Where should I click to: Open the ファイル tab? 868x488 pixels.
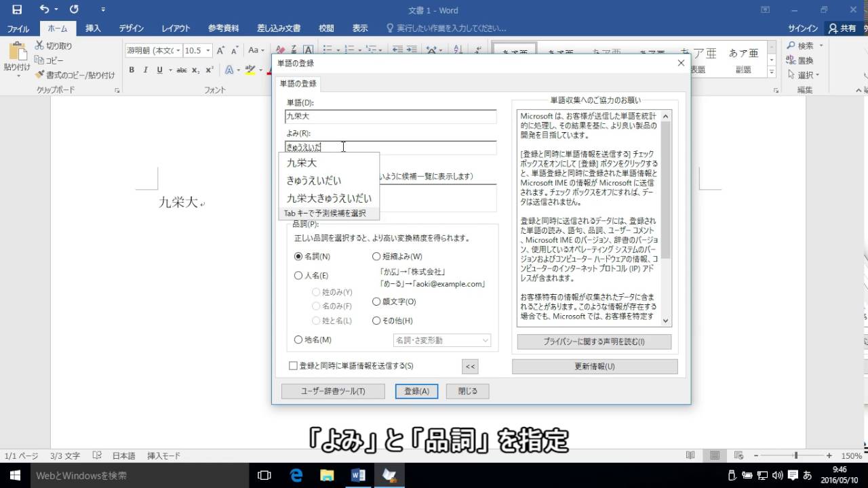coord(18,28)
